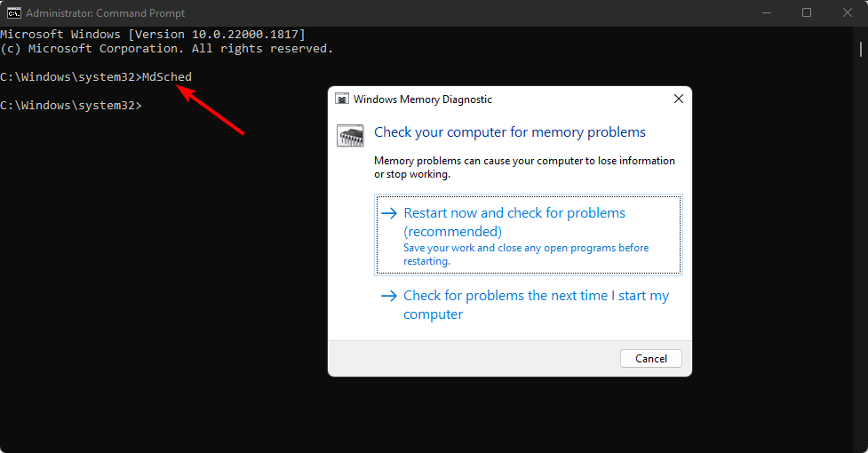This screenshot has height=453, width=868.
Task: Close the Windows Memory Diagnostic dialog
Action: [x=678, y=99]
